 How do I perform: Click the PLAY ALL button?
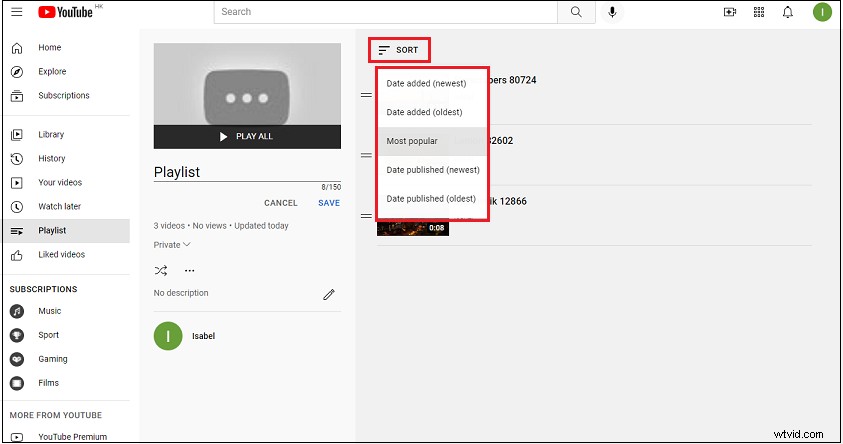click(x=247, y=137)
